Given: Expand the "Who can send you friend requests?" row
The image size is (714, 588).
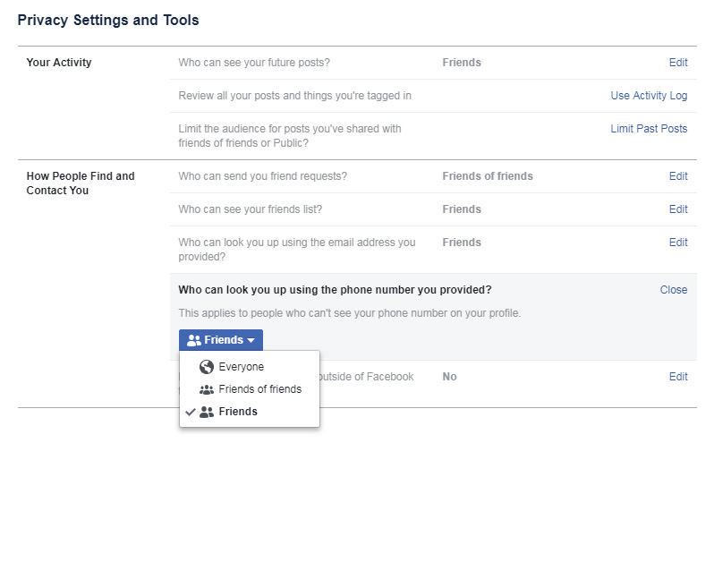Looking at the screenshot, I should point(262,176).
